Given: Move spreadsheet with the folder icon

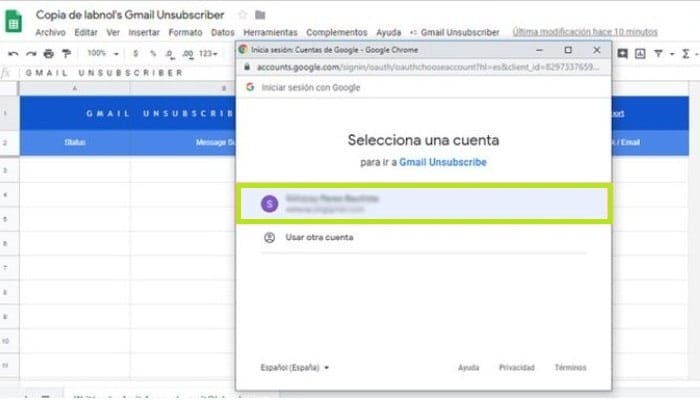Looking at the screenshot, I should point(260,15).
